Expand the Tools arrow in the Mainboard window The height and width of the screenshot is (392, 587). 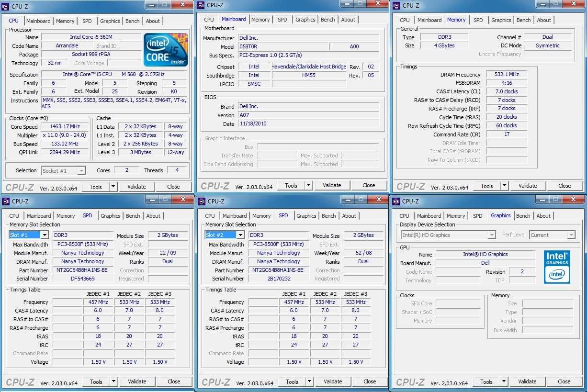[309, 185]
